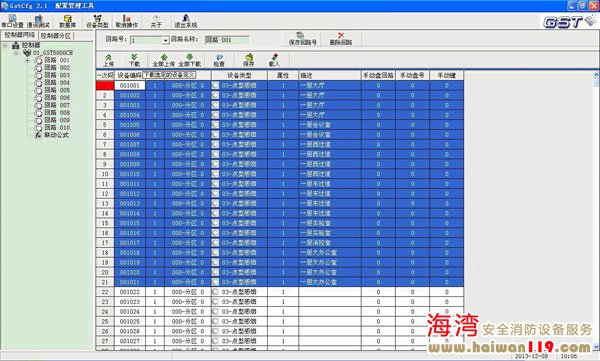Click the scrollbar down arrow of device table
Image resolution: width=600 pixels, height=361 pixels.
(596, 347)
